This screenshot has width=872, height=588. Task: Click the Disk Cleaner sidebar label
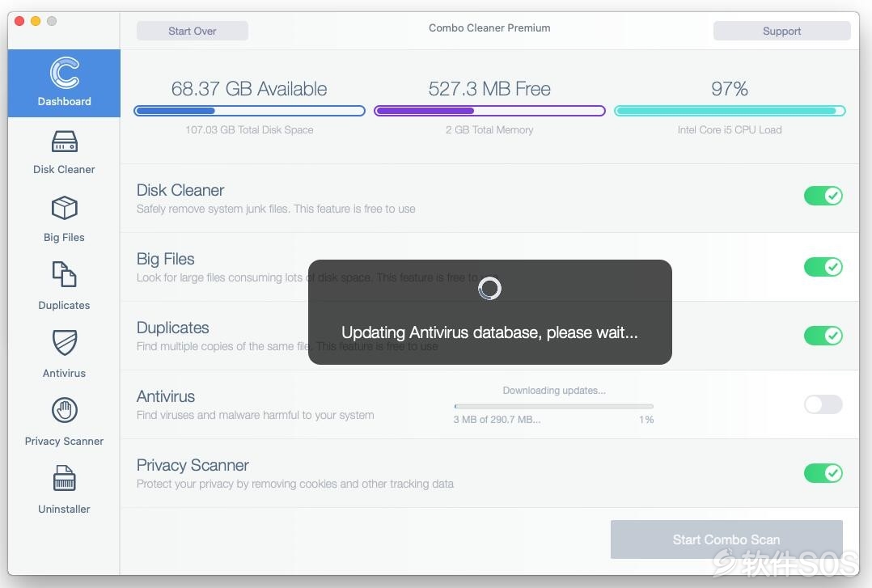tap(64, 169)
